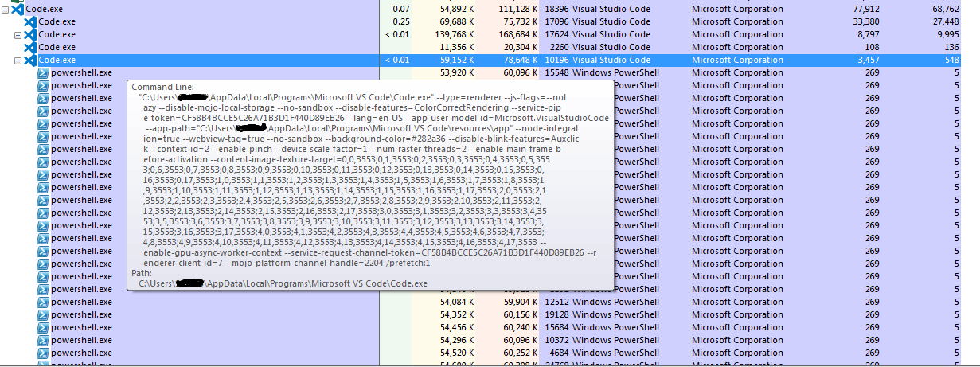Click private bytes value 54,520 K
Screen dimensions: 980x367
[x=456, y=353]
